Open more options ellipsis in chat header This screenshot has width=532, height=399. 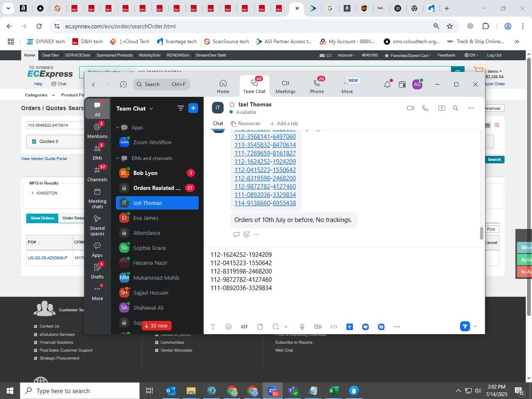click(471, 108)
